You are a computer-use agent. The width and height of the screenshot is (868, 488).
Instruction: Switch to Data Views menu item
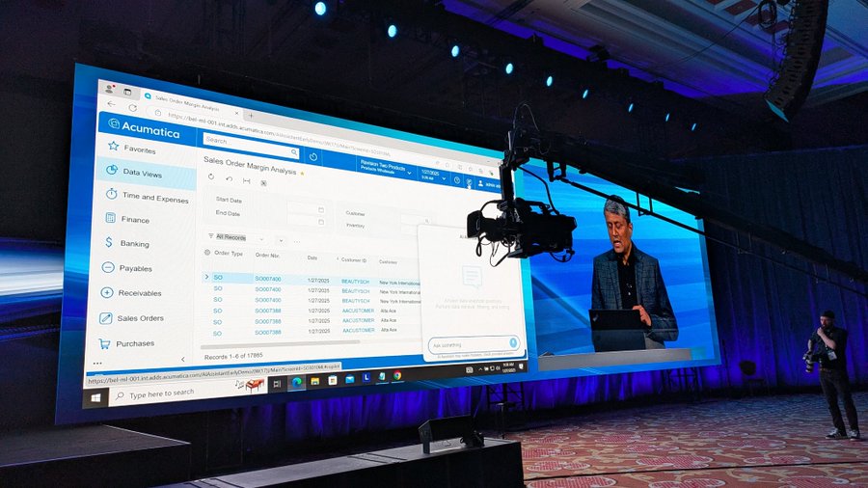click(x=142, y=173)
